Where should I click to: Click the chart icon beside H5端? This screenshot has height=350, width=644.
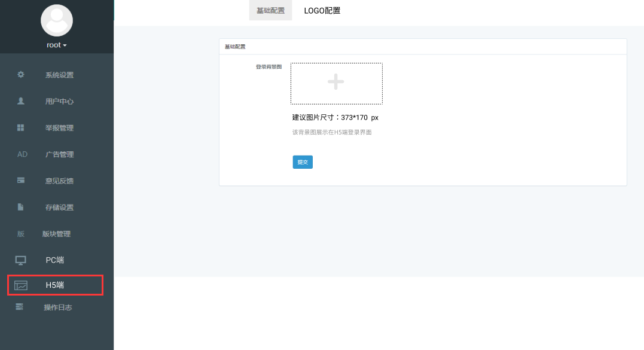(20, 285)
